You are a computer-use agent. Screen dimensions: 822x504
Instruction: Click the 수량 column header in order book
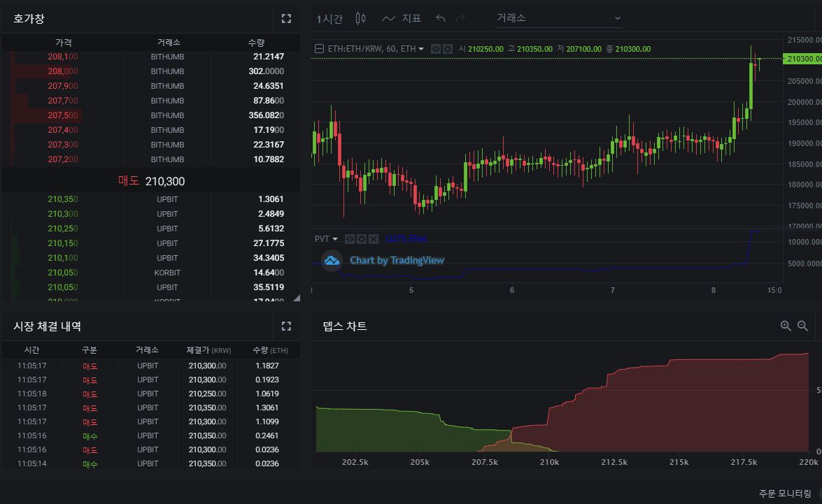pos(256,43)
